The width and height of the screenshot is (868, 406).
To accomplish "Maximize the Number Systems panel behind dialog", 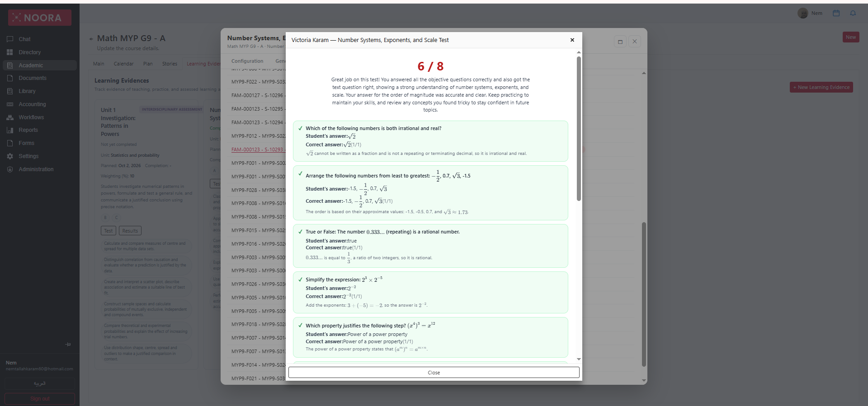I will point(620,42).
